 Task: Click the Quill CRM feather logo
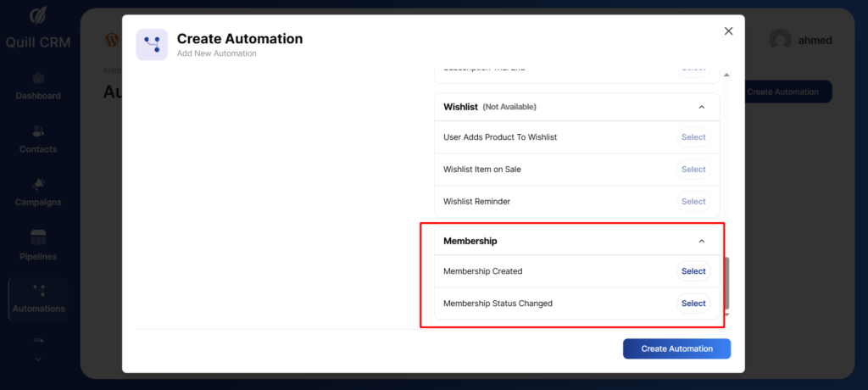38,17
